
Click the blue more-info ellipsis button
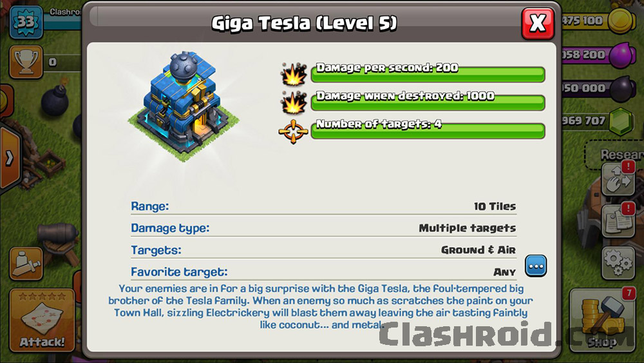(536, 266)
